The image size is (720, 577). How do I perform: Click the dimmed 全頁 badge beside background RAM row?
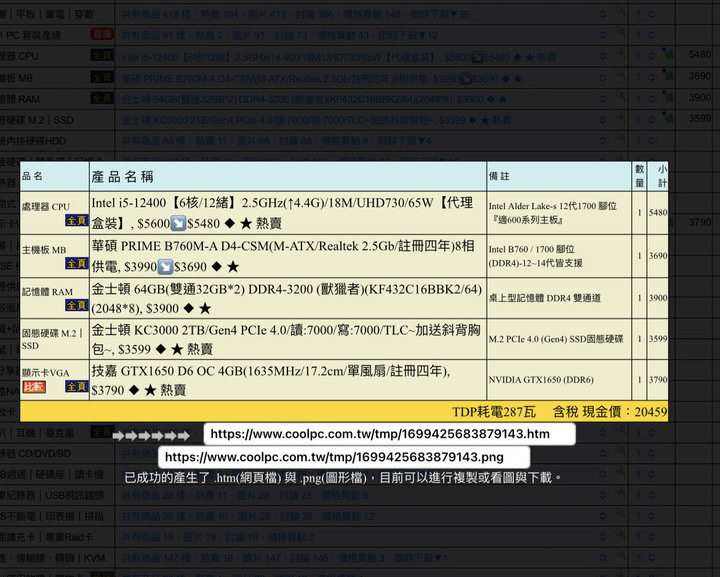pyautogui.click(x=102, y=98)
